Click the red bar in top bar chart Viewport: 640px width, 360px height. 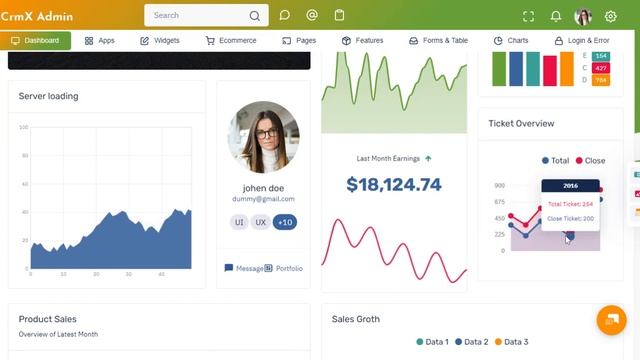550,71
